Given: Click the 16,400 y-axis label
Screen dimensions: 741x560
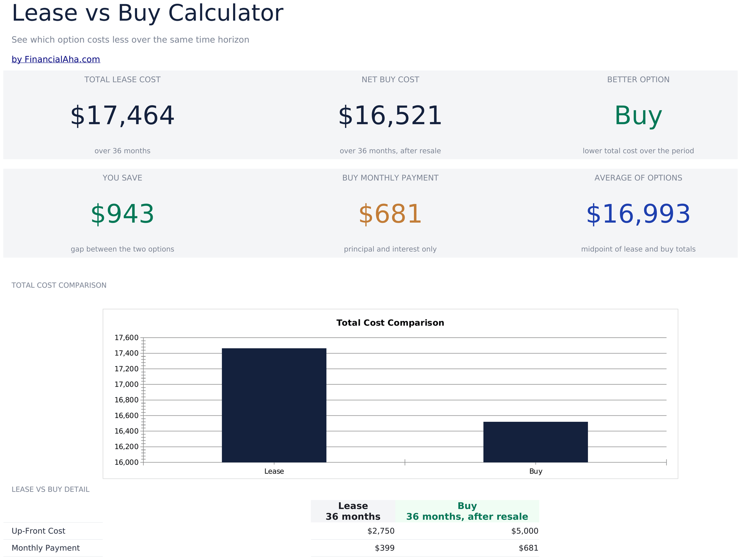Looking at the screenshot, I should [126, 431].
